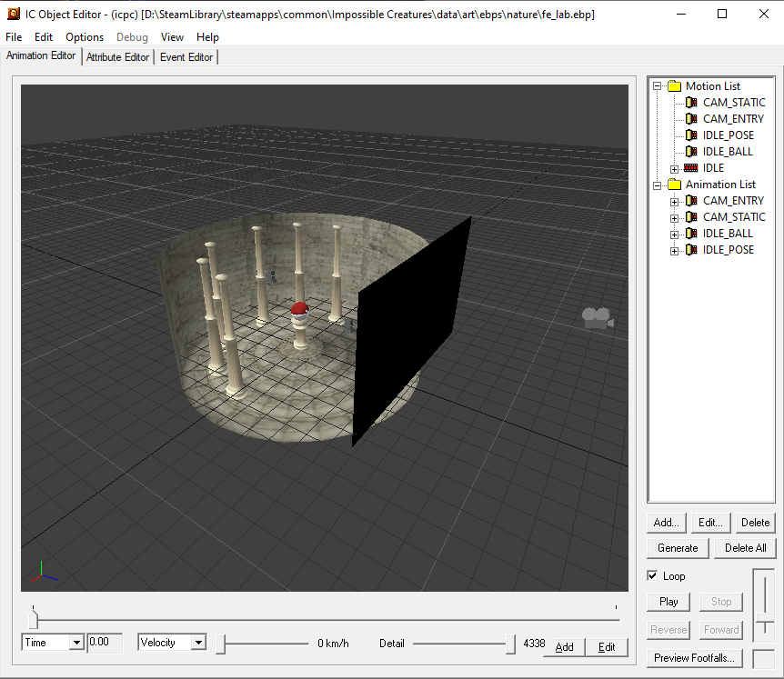The image size is (784, 679).
Task: Select the Animation Editor tab
Action: tap(41, 55)
